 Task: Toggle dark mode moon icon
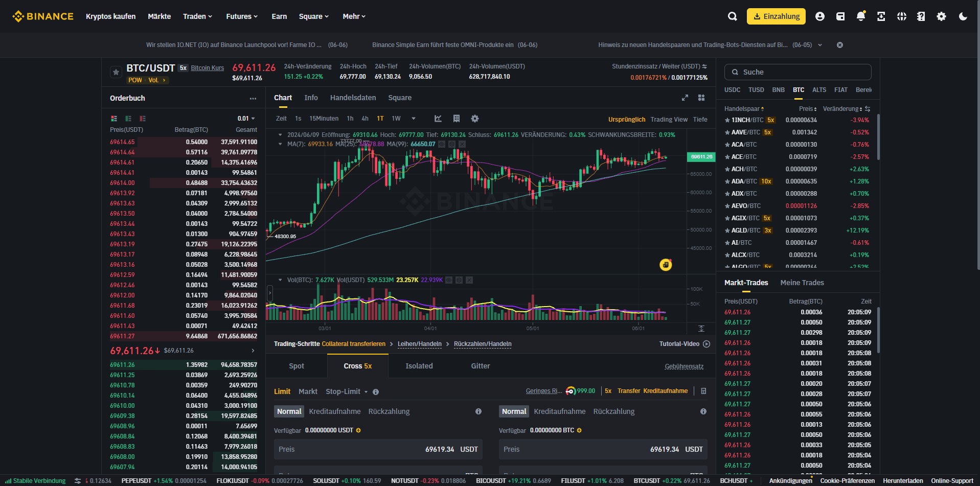[x=963, y=16]
